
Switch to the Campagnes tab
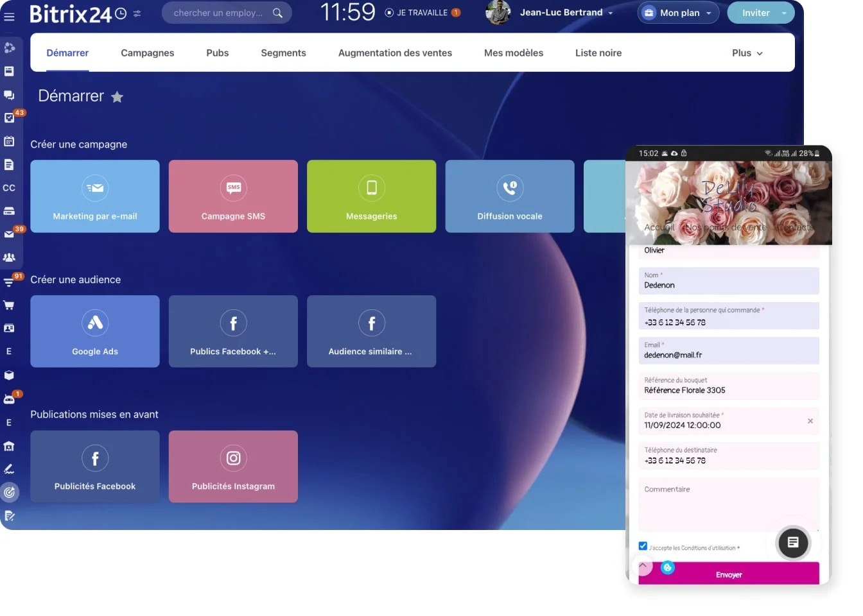click(x=147, y=53)
